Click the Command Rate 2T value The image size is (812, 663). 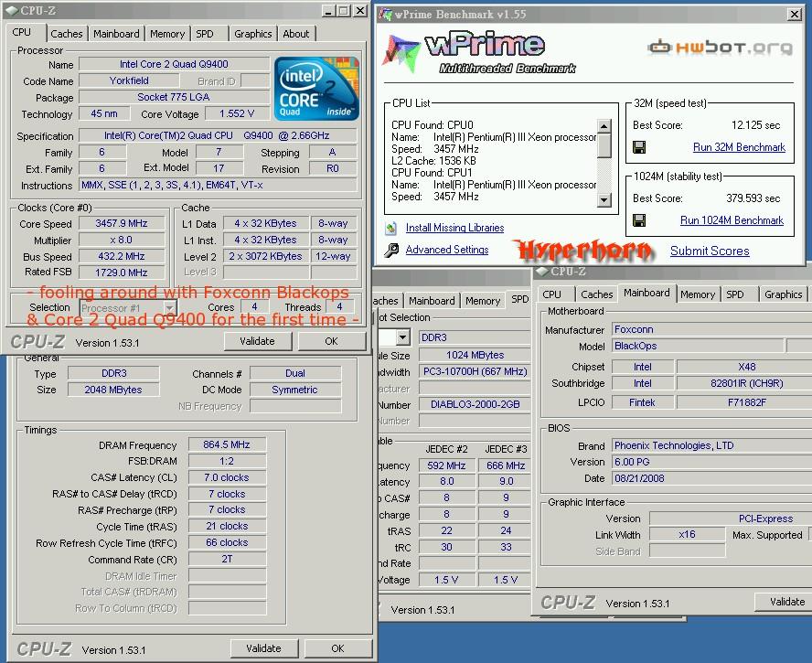click(x=227, y=560)
